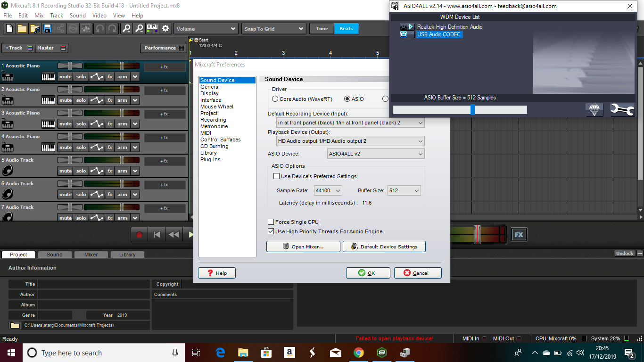Click the Performance panel button
Screen dimensions: 644x362
coord(163,48)
